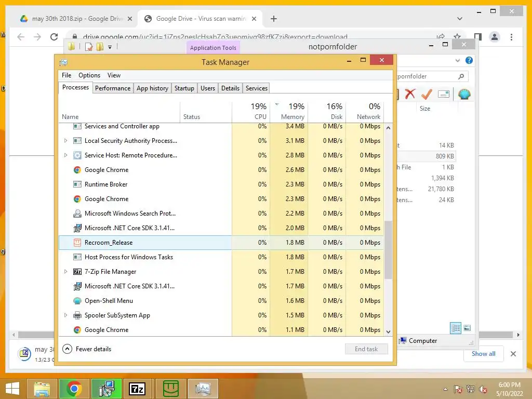Switch to may 30th 2018.zip Chrome tab
This screenshot has width=532, height=399.
pyautogui.click(x=76, y=19)
